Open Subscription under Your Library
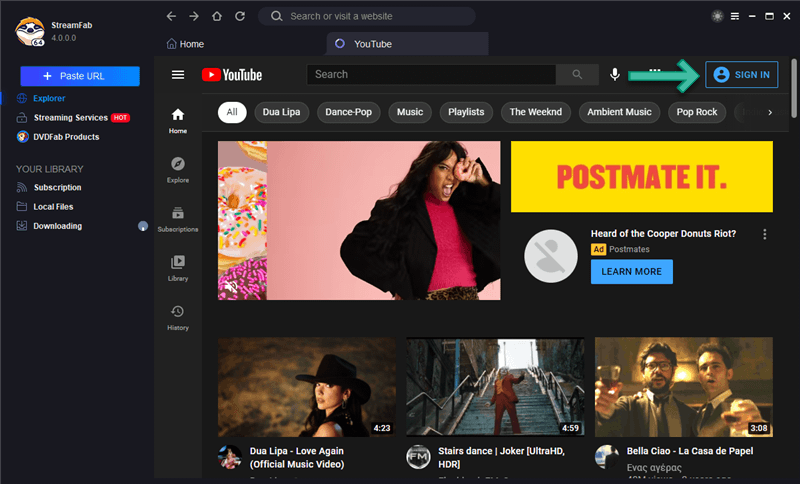The width and height of the screenshot is (800, 484). click(49, 188)
